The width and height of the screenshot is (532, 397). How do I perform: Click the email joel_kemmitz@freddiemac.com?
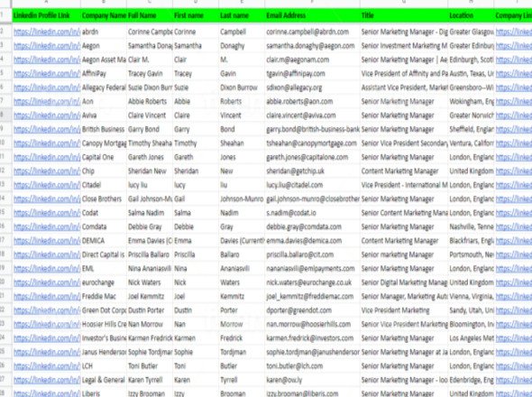[310, 297]
